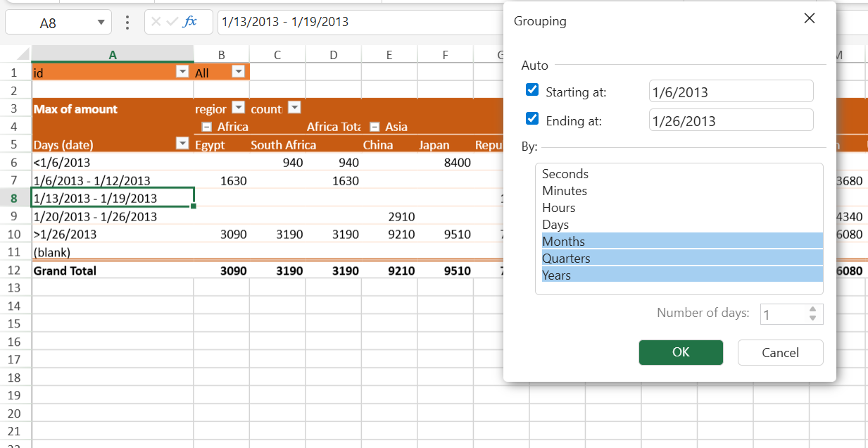Screen dimensions: 868x448
Task: Open the id field filter dropdown
Action: pyautogui.click(x=182, y=72)
